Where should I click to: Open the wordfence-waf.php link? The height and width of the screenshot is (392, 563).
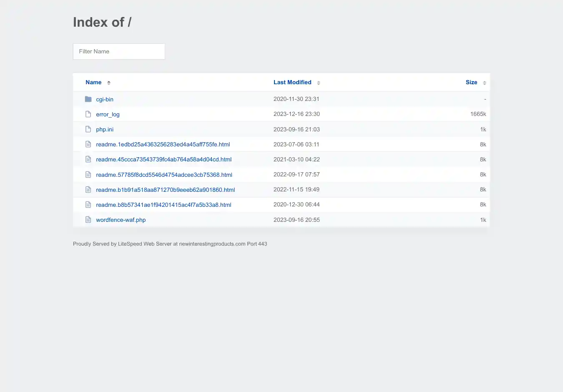(x=121, y=220)
